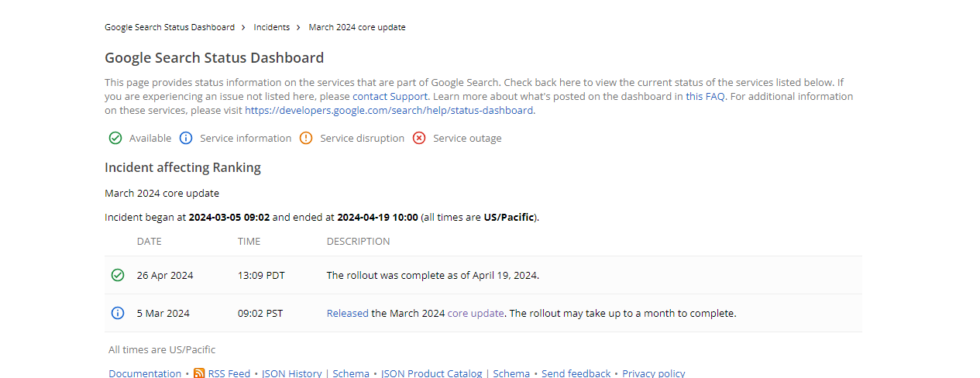Click the green Available checkmark legend icon
980x378 pixels.
coord(115,138)
